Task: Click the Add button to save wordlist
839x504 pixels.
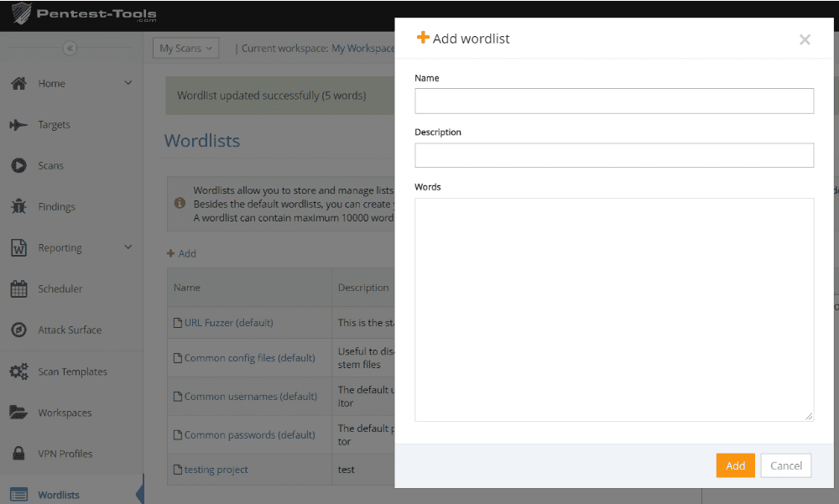Action: [x=735, y=465]
